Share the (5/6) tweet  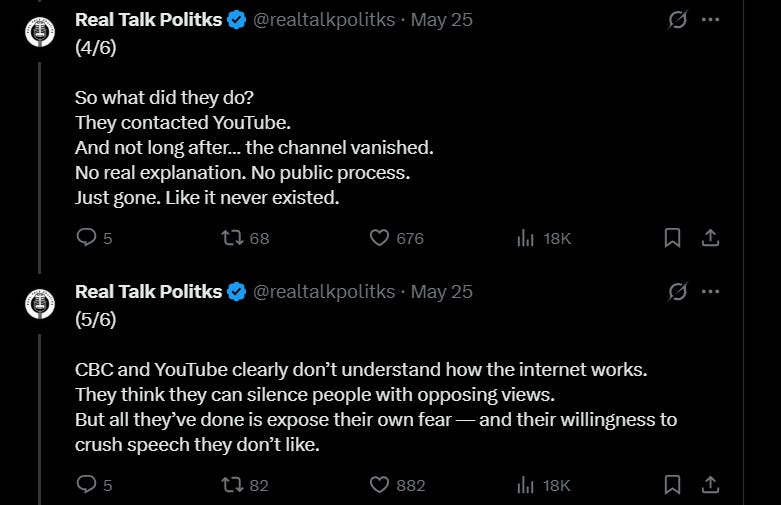(710, 485)
